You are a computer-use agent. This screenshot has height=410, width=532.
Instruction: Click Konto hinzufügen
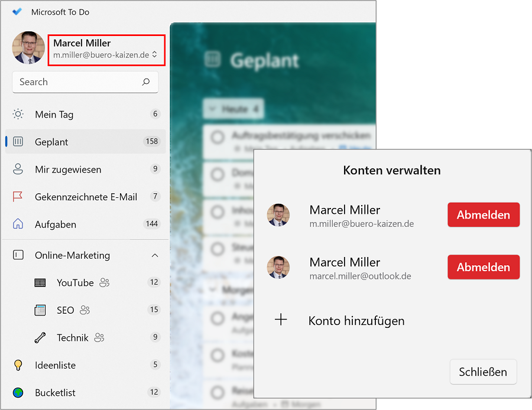click(356, 320)
